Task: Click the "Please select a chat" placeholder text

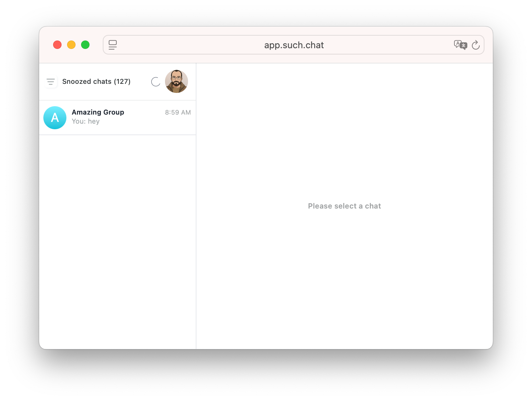Action: pos(344,206)
